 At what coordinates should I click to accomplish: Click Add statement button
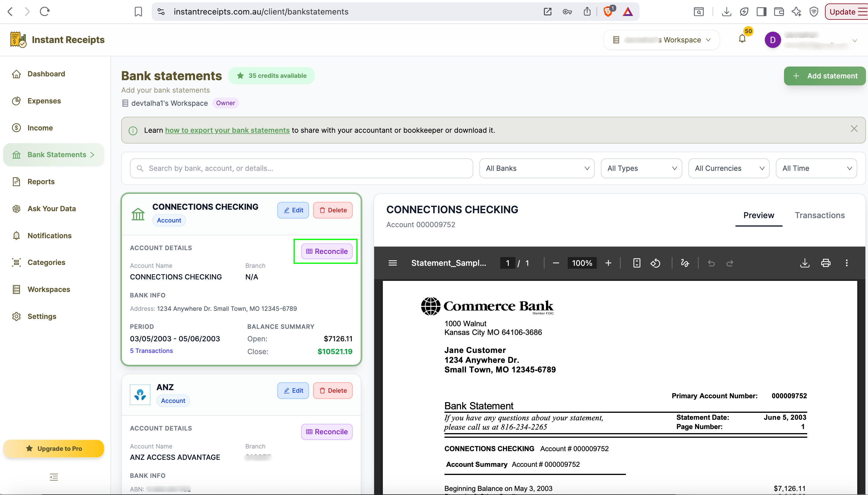coord(824,76)
